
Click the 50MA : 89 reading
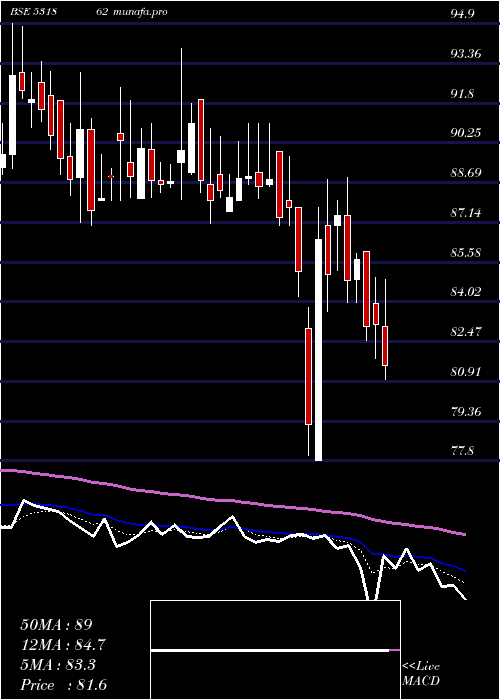(56, 625)
